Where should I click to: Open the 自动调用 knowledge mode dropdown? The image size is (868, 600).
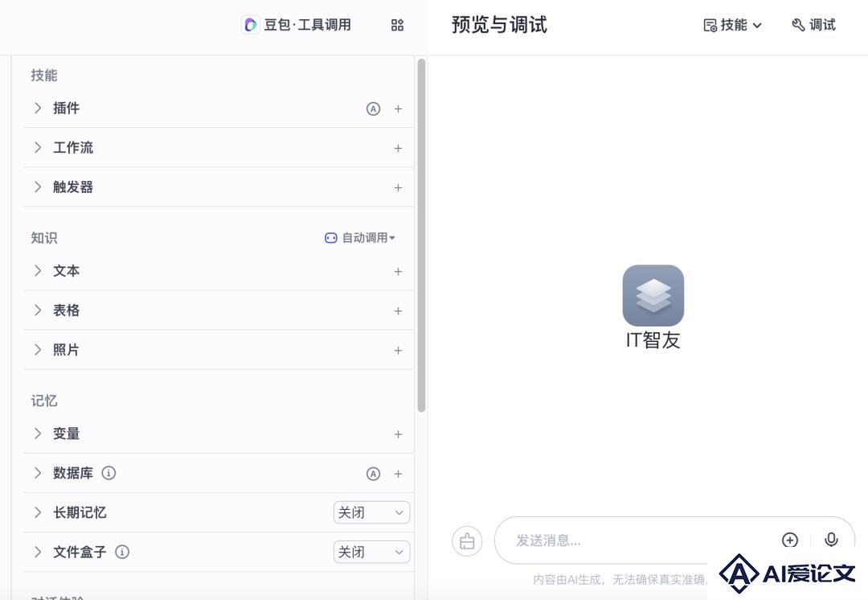360,238
